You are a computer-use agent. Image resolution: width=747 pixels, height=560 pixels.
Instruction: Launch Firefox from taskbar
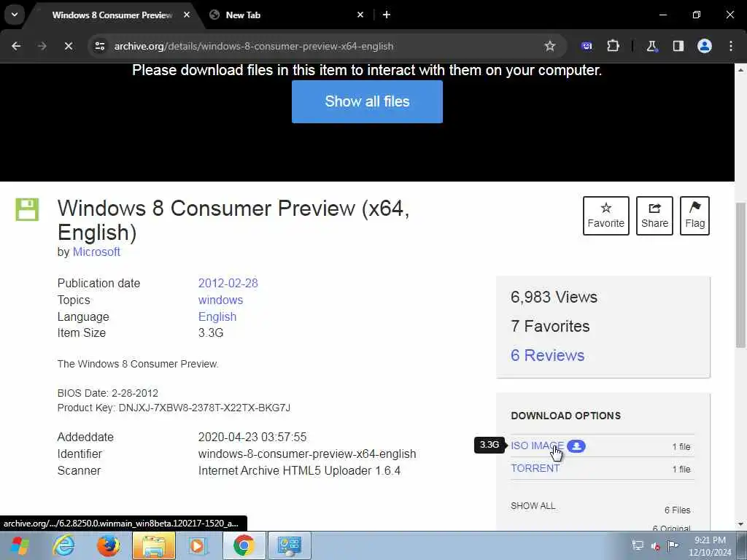[109, 545]
